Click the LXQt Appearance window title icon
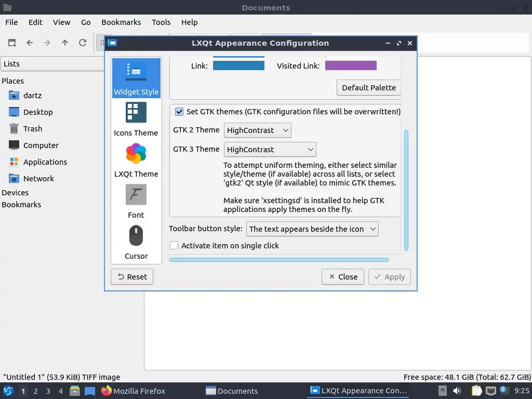The height and width of the screenshot is (399, 532). 112,43
